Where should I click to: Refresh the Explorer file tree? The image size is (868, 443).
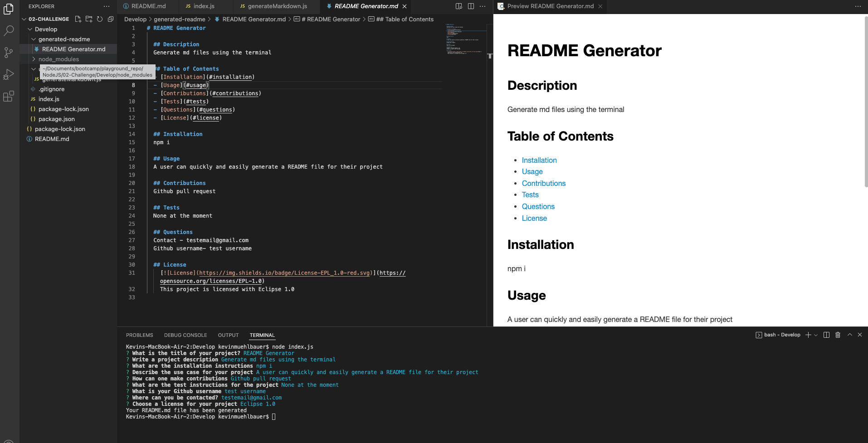(100, 19)
